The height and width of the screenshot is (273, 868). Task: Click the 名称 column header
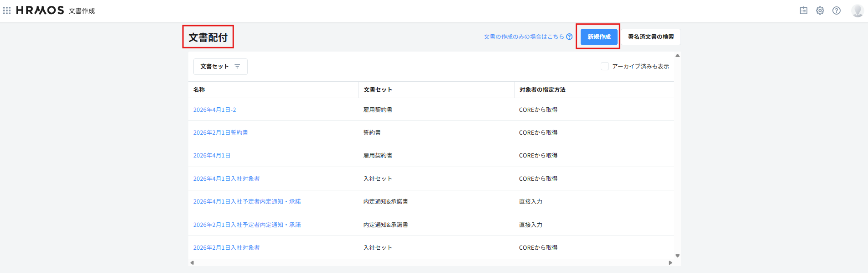pyautogui.click(x=199, y=90)
